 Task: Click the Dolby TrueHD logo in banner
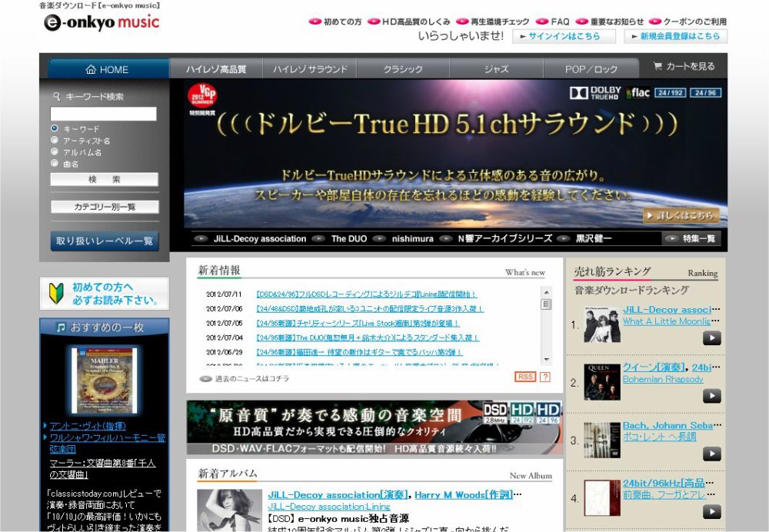(595, 93)
